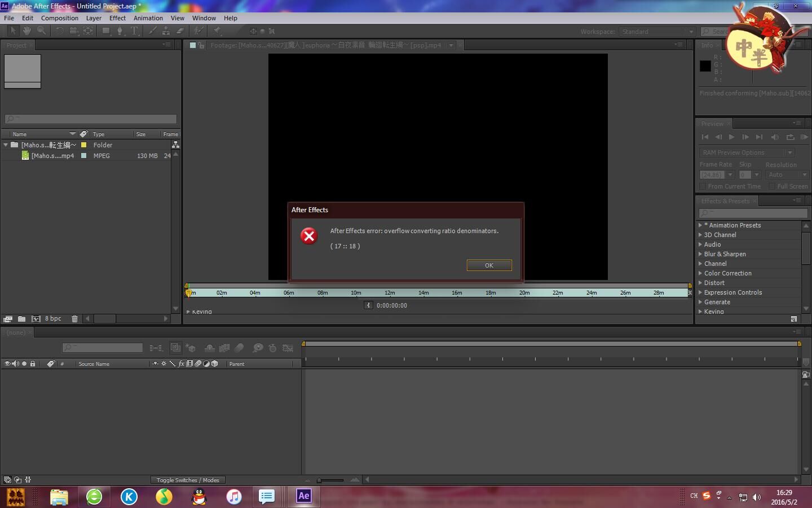812x508 pixels.
Task: Select the Selection arrow tool
Action: point(13,30)
